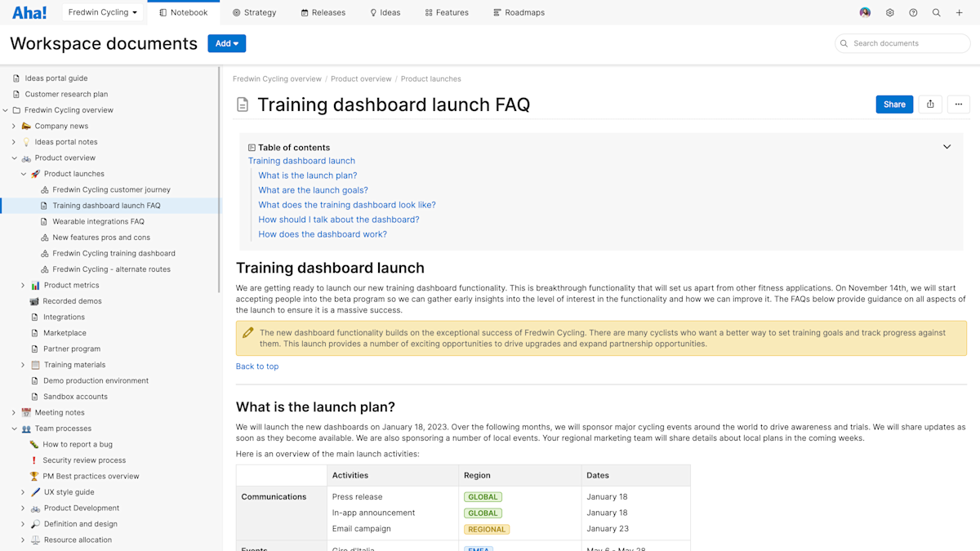Image resolution: width=980 pixels, height=551 pixels.
Task: Open Customer research plan document
Action: pyautogui.click(x=66, y=94)
